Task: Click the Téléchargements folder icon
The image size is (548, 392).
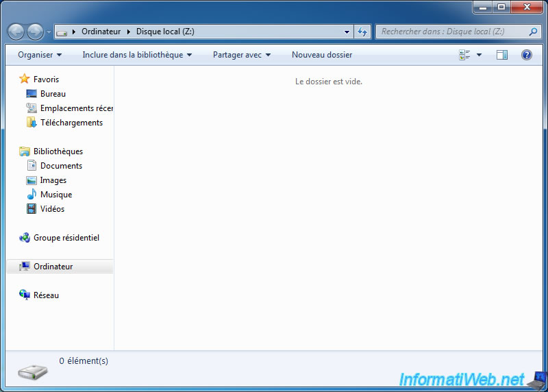Action: coord(32,123)
